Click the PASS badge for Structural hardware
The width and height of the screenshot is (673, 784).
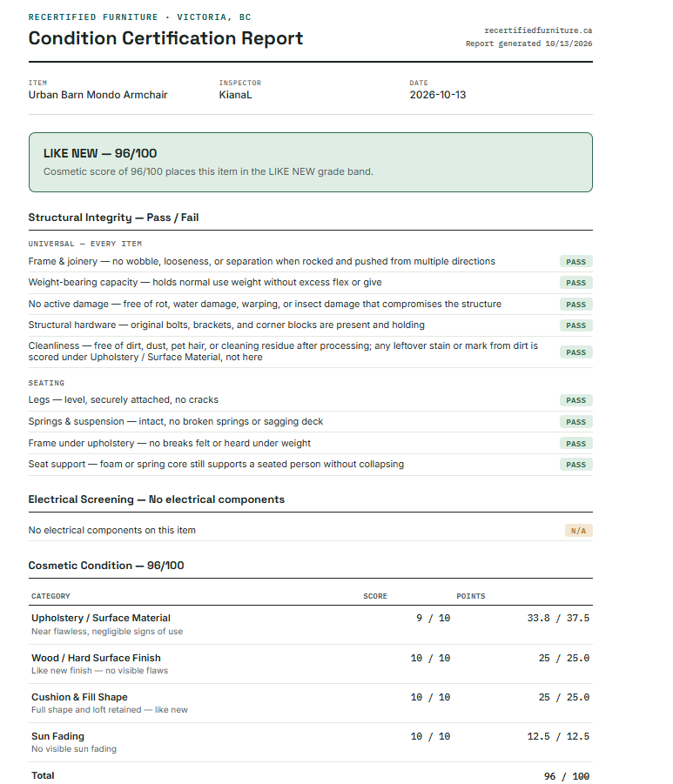pyautogui.click(x=576, y=325)
